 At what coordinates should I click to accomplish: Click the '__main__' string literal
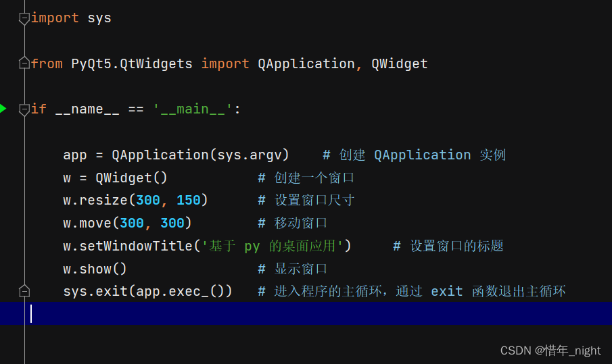click(193, 109)
